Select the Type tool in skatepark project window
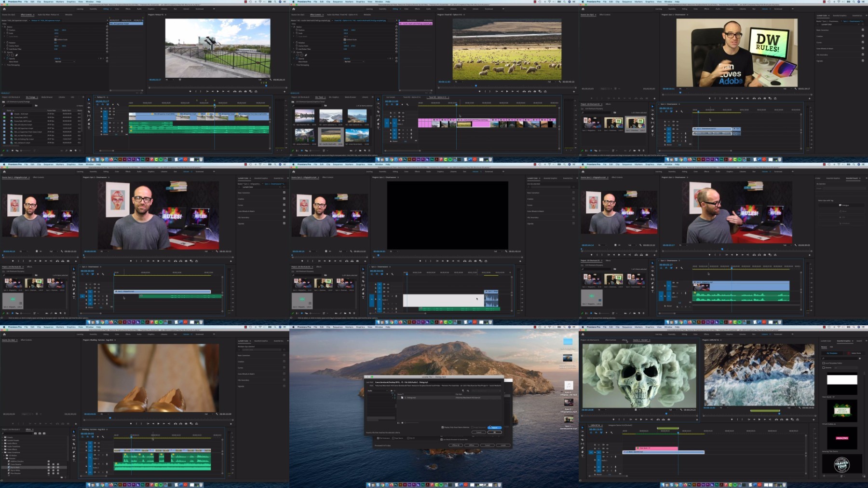868x488 pixels. pyautogui.click(x=89, y=128)
